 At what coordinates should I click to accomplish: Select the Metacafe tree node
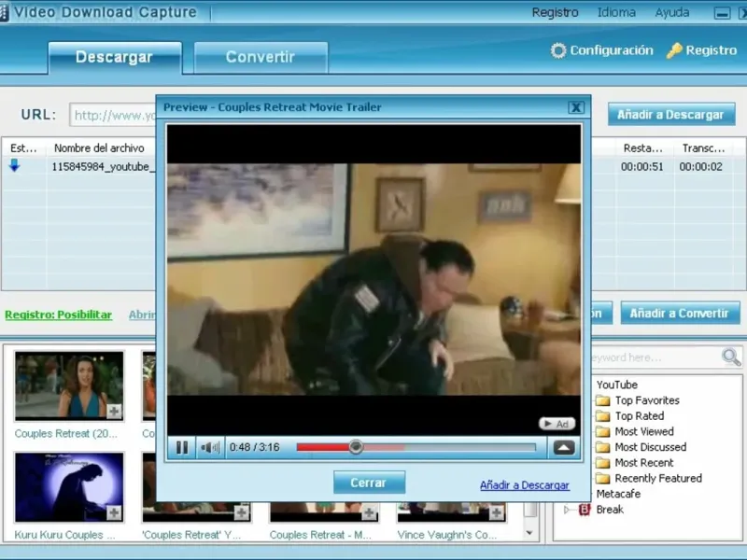click(x=618, y=494)
